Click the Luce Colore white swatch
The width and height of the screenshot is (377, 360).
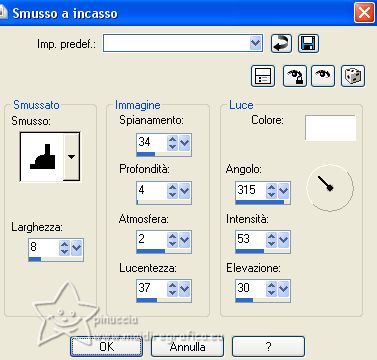330,128
